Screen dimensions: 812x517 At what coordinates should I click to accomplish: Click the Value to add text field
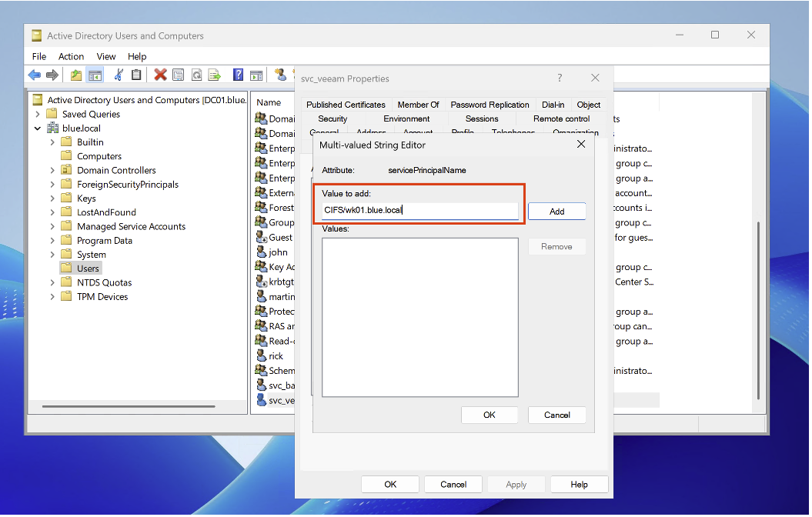pyautogui.click(x=419, y=210)
